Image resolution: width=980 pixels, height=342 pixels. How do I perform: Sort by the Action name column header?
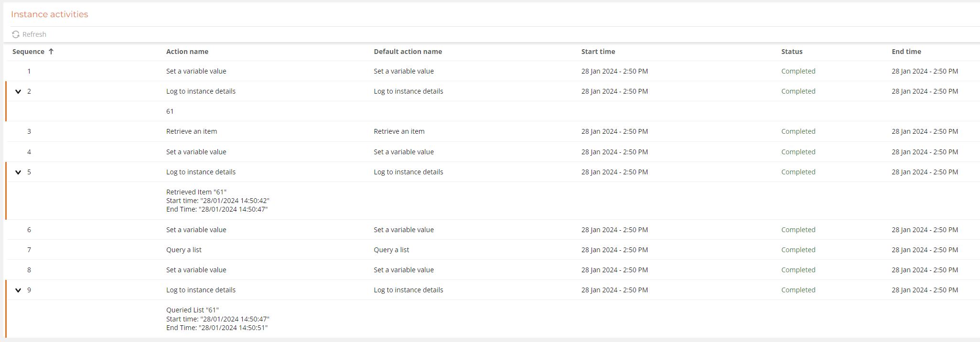[x=187, y=52]
